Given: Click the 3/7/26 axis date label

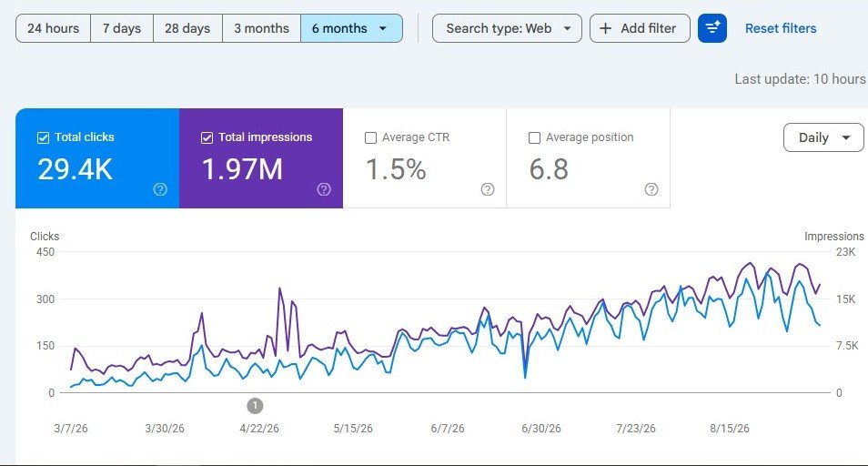Looking at the screenshot, I should [71, 429].
